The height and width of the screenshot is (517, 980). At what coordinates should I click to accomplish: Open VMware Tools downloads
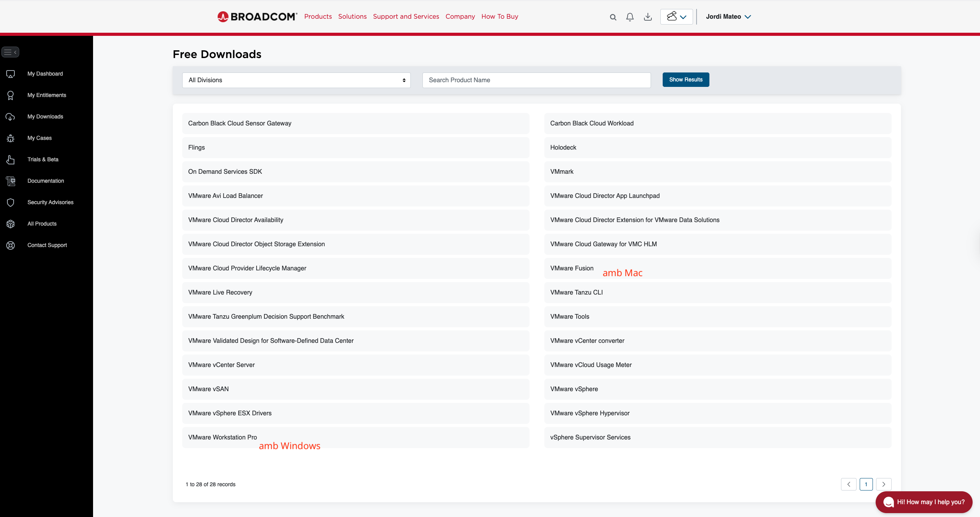tap(718, 317)
